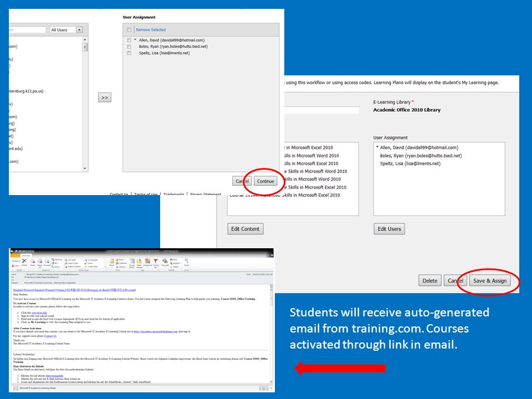The image size is (532, 399).
Task: Open the All Users dropdown
Action: tap(66, 30)
